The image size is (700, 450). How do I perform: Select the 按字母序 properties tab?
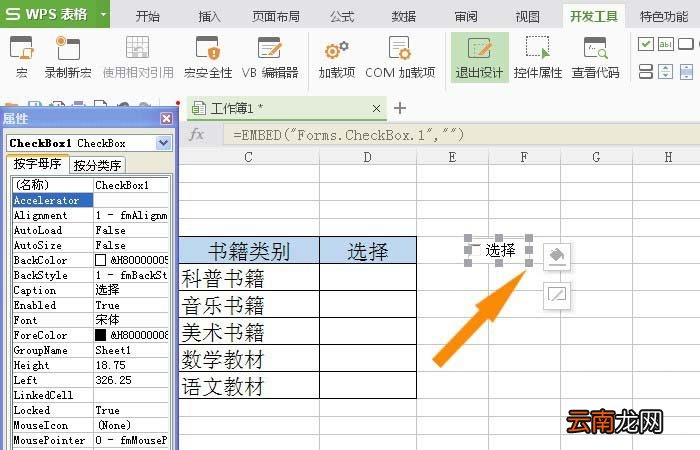click(x=38, y=164)
